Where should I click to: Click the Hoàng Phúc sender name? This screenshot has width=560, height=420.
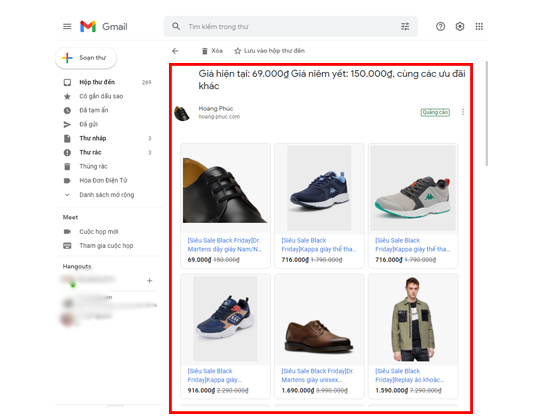(x=216, y=109)
